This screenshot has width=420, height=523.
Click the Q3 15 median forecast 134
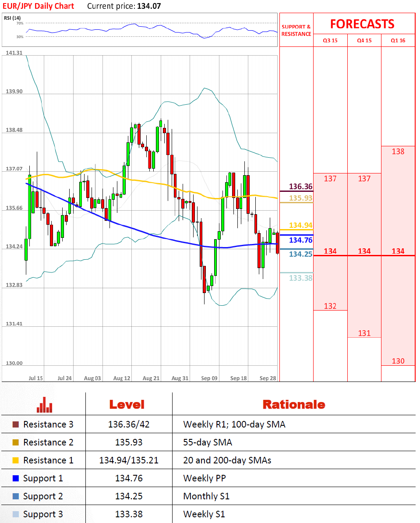pyautogui.click(x=330, y=251)
